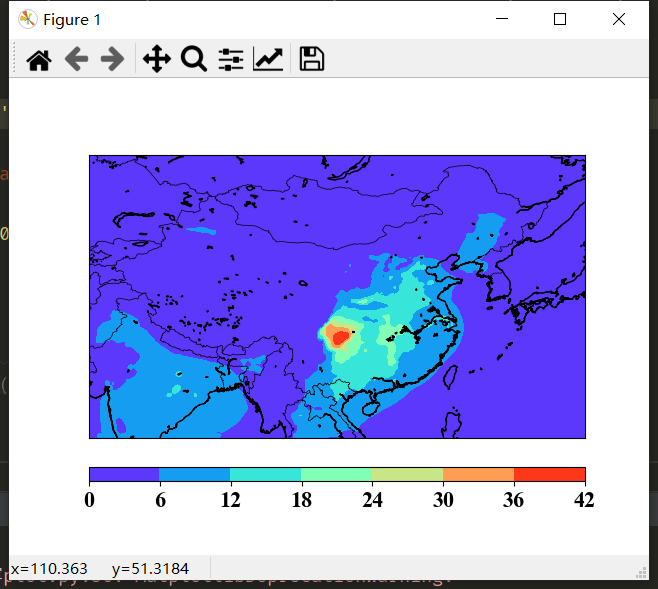658x589 pixels.
Task: Go back to previous view arrow
Action: pyautogui.click(x=76, y=60)
